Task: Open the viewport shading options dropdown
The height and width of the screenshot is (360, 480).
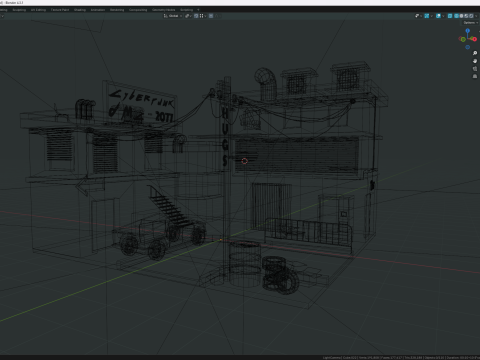Action: 476,16
